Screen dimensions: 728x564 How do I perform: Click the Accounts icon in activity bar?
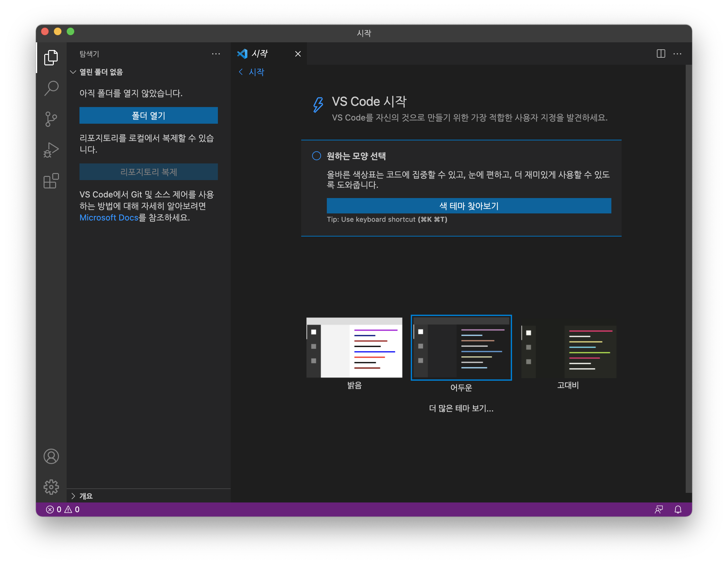(x=51, y=456)
